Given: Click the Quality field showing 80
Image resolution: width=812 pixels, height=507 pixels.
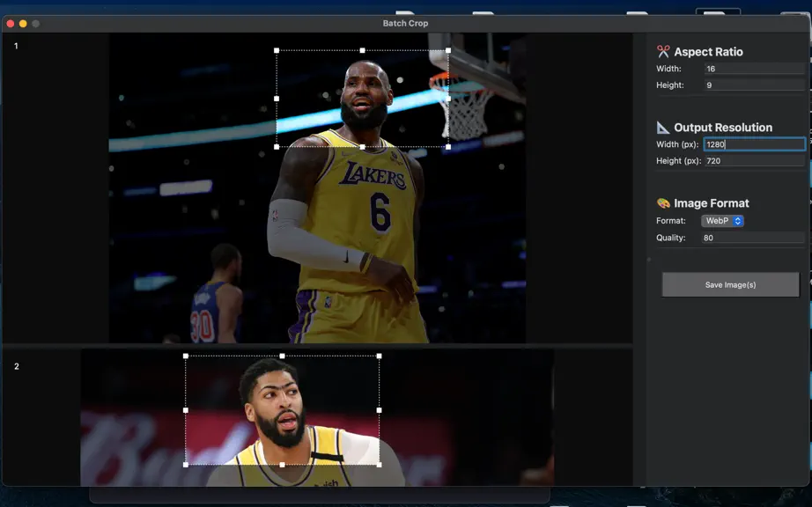Looking at the screenshot, I should click(754, 238).
